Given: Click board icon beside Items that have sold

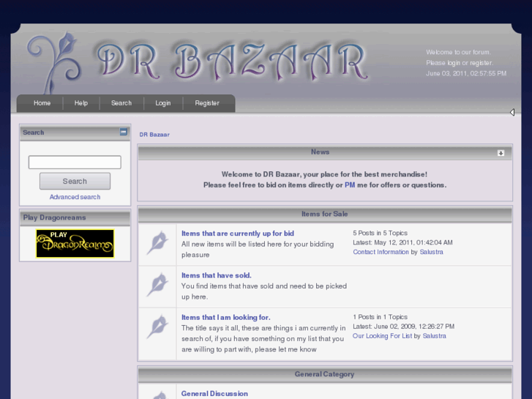Looking at the screenshot, I should click(157, 285).
